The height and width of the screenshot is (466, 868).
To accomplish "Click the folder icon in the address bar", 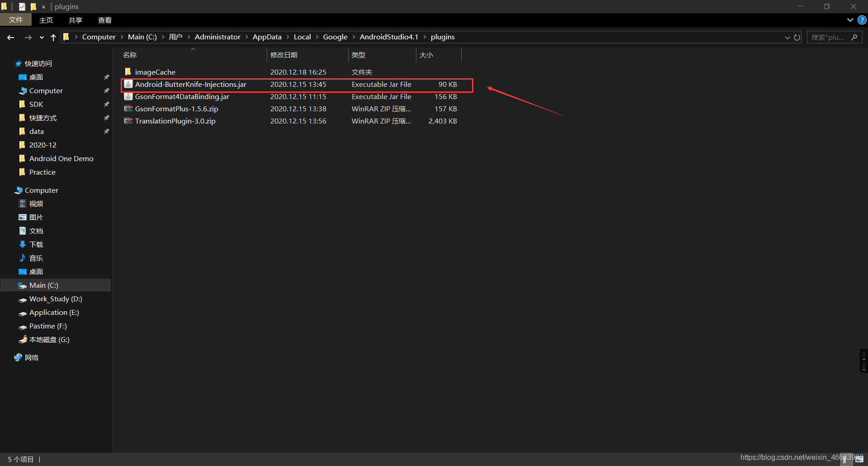I will click(x=66, y=37).
